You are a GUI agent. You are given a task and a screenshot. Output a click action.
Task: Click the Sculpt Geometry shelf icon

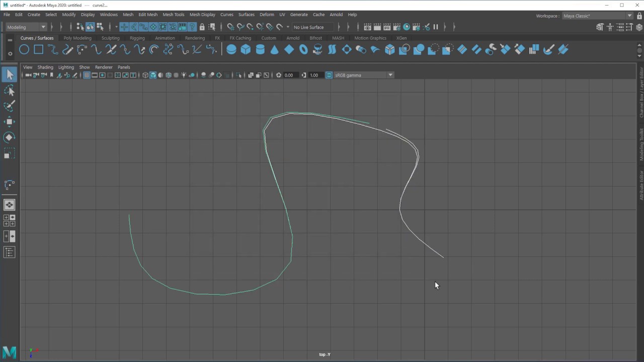tap(549, 49)
